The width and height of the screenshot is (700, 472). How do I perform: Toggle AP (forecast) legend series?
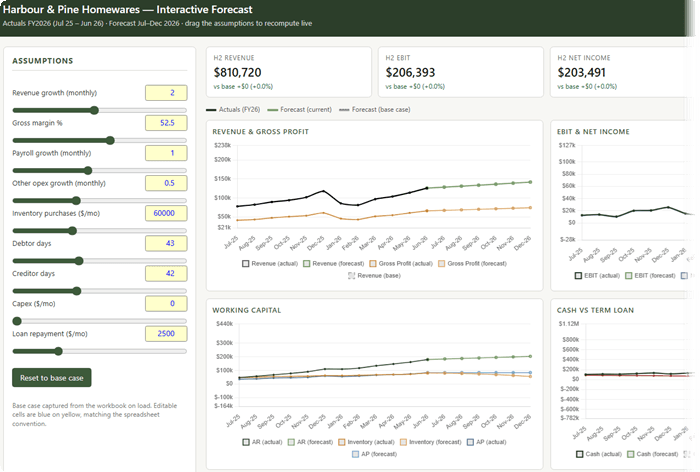tap(374, 454)
